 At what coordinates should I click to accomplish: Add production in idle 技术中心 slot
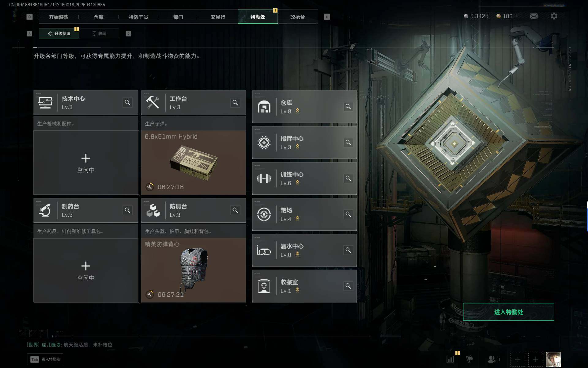click(86, 163)
